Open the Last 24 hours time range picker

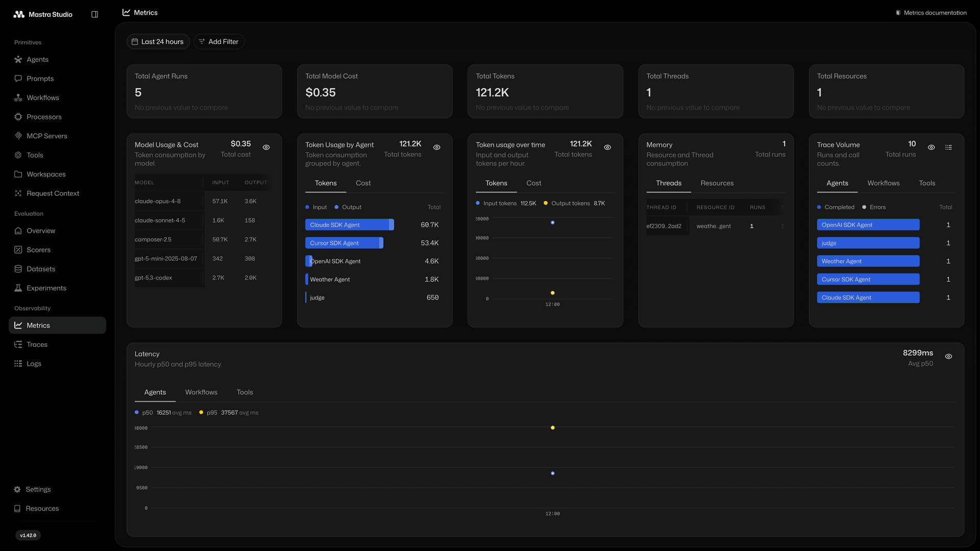tap(158, 42)
